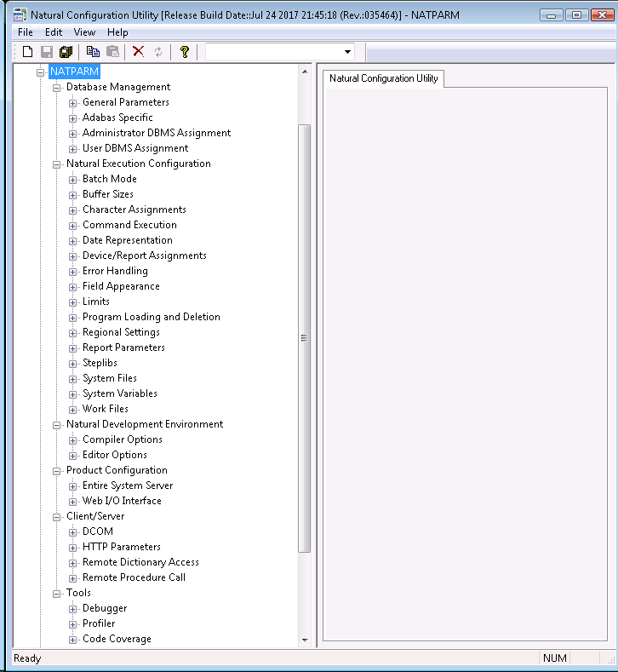
Task: Select Field Appearance in tree
Action: point(121,286)
